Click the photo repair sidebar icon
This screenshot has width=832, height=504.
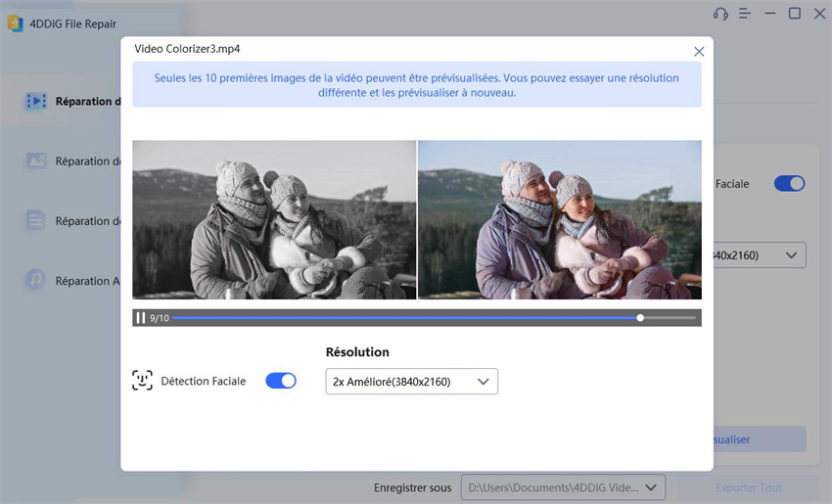36,160
